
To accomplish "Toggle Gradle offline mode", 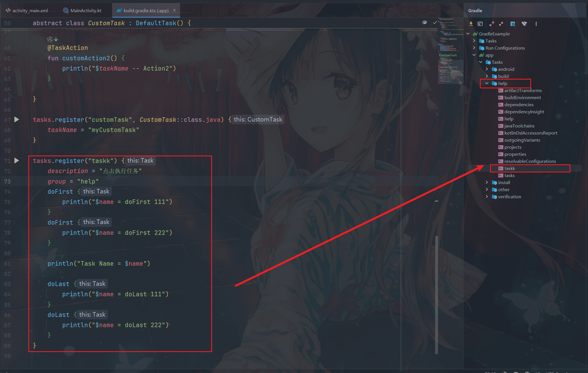I will 524,24.
